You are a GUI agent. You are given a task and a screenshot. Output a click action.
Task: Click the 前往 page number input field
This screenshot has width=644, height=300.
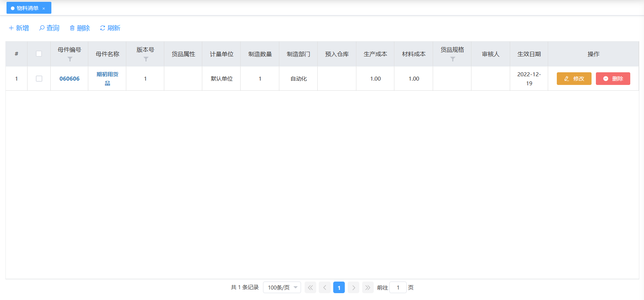point(398,288)
